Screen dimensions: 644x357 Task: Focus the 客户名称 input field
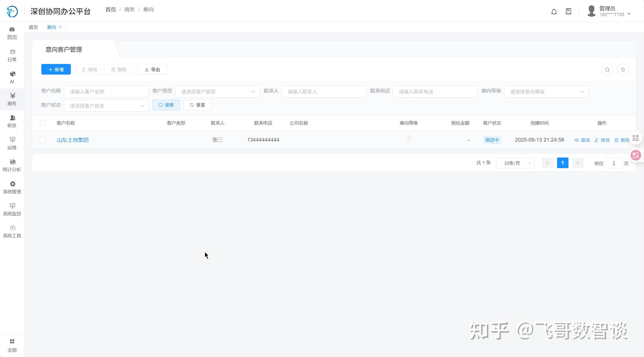(106, 92)
